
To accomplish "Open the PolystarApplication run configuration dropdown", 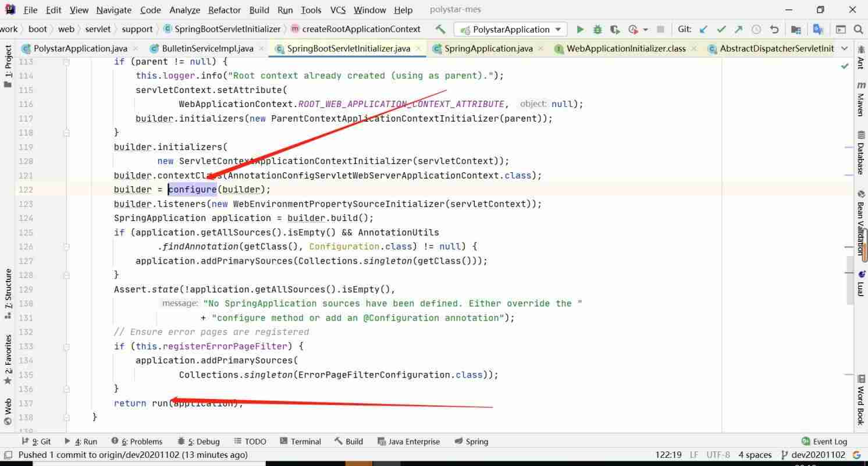I will coord(511,29).
